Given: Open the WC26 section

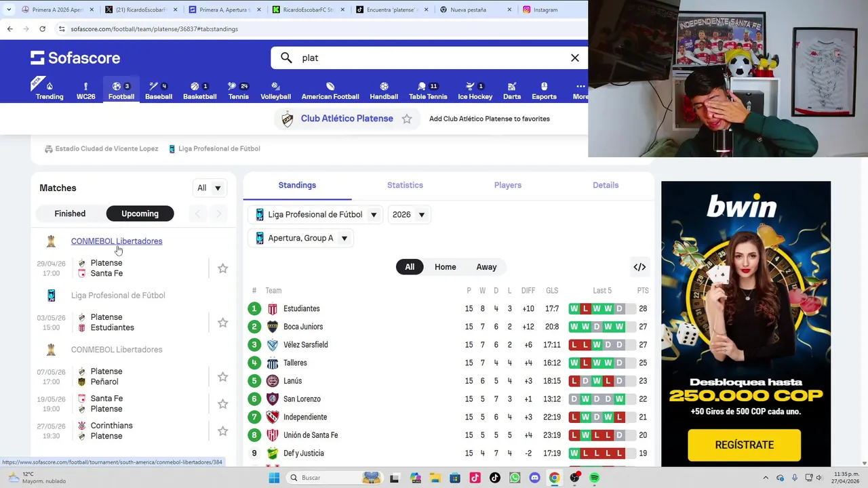Looking at the screenshot, I should pos(85,90).
